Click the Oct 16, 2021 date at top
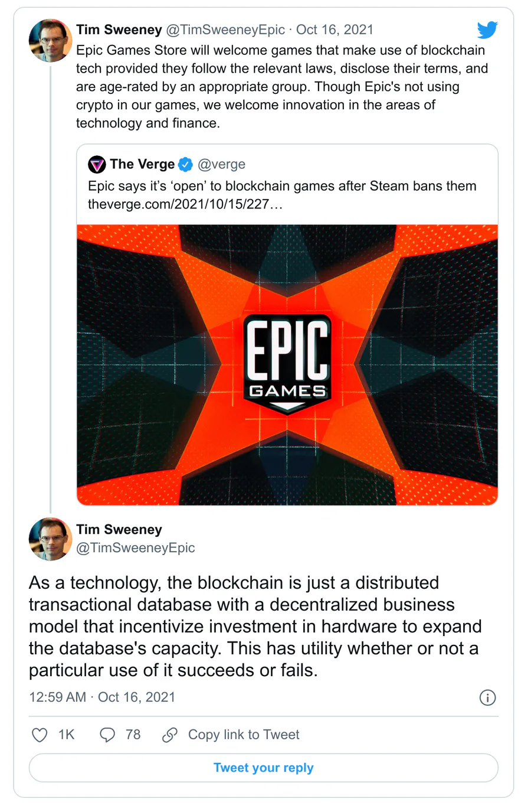This screenshot has height=812, width=531. [x=335, y=30]
